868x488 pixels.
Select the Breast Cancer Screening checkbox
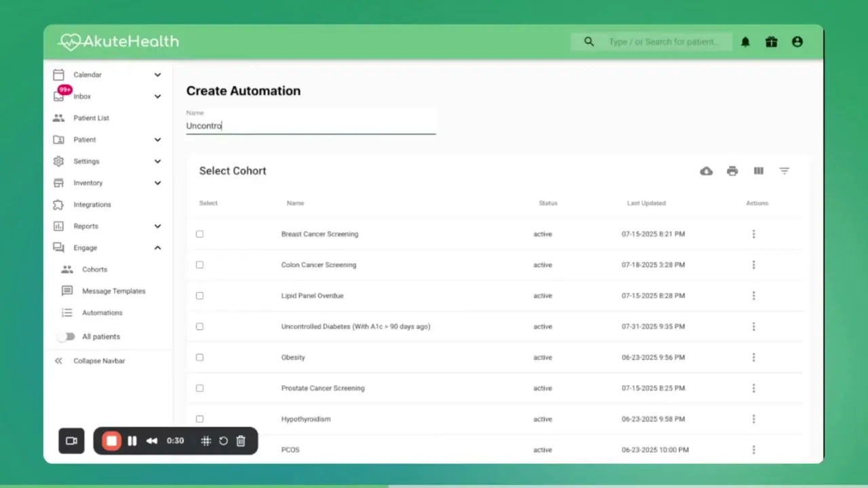(199, 234)
